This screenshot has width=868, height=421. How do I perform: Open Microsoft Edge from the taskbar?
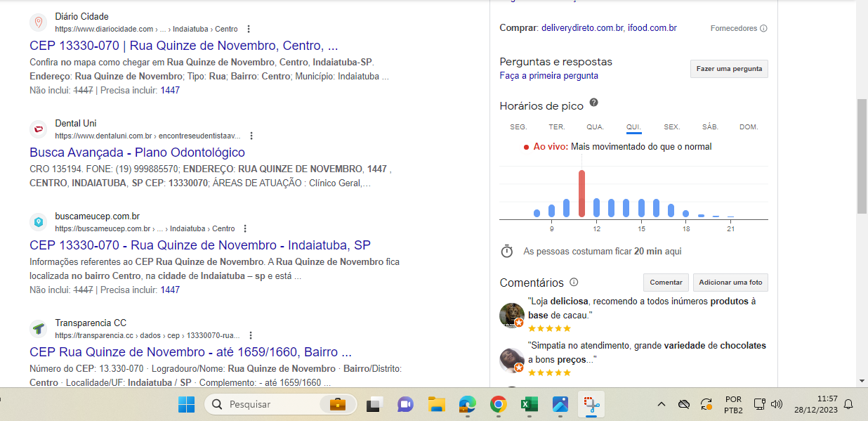click(x=468, y=404)
